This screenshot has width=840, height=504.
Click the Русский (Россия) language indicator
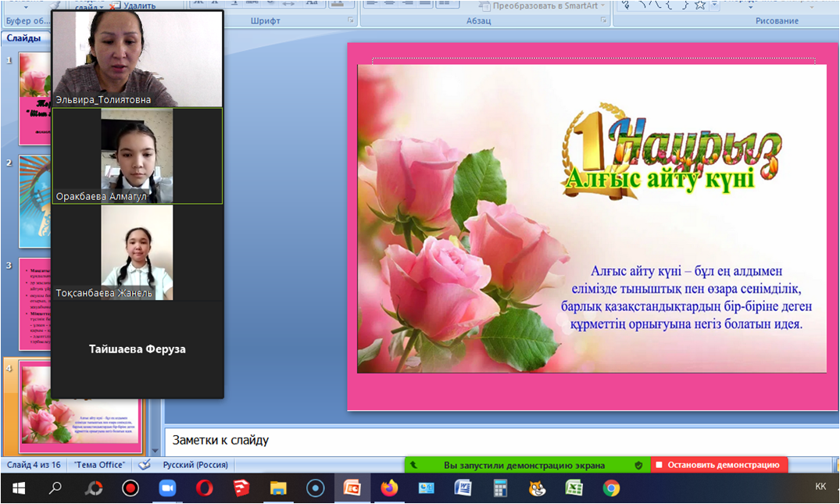(x=195, y=465)
